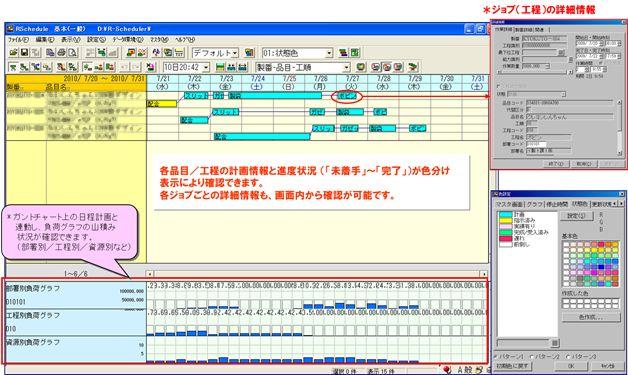Viewport: 628px width, 375px height.
Task: Open the 表示(V) menu
Action: pos(71,40)
